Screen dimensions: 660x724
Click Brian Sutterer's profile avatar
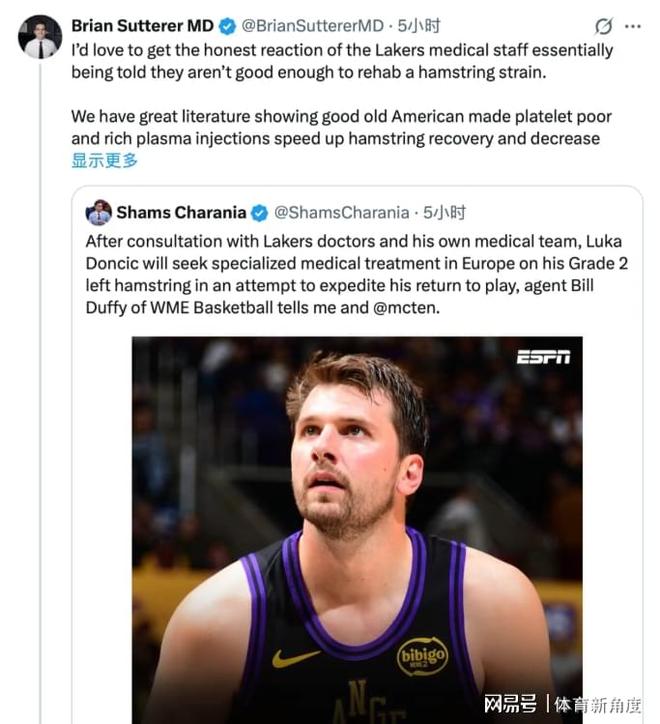click(x=40, y=37)
